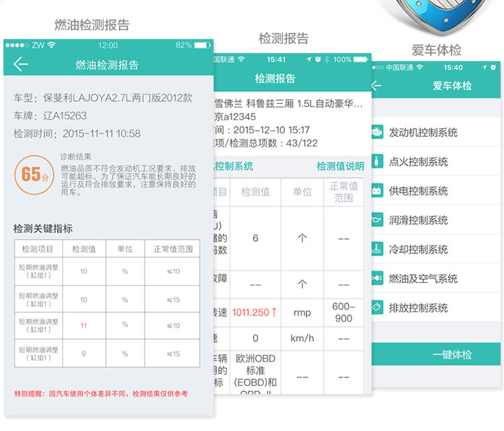Tap bluetooth icon in 检测报告 status bar

point(327,60)
